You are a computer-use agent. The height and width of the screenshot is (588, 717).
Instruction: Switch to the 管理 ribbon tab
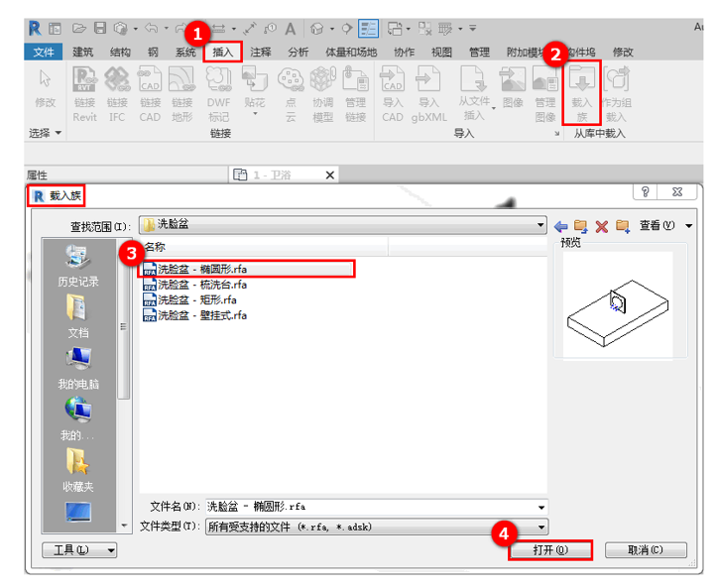pyautogui.click(x=479, y=53)
